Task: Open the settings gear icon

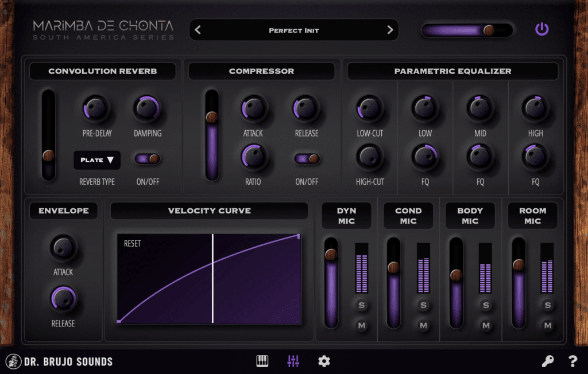Action: (324, 361)
